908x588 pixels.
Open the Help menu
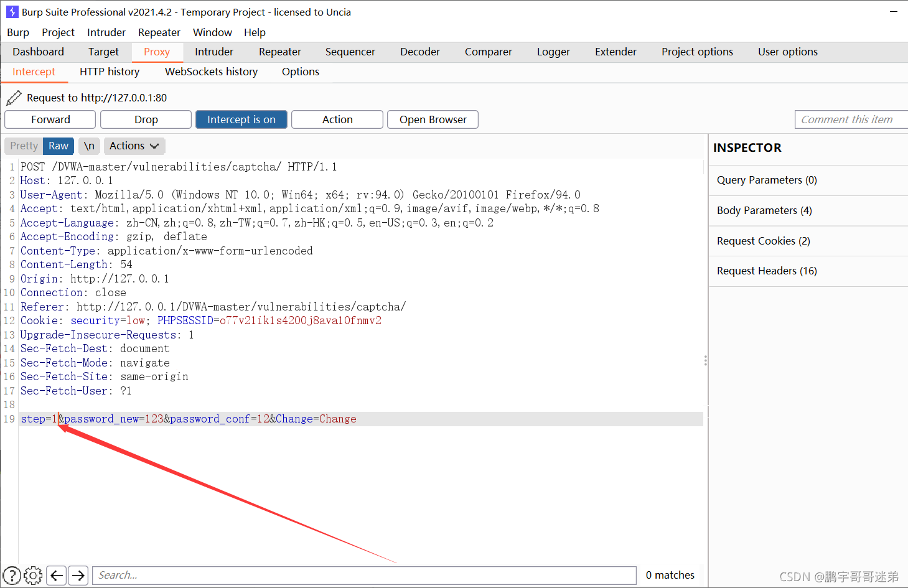tap(255, 32)
